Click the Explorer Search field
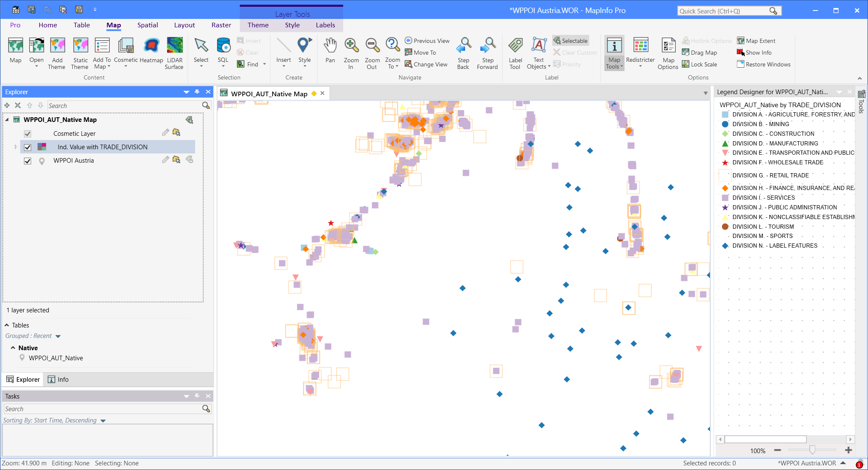 point(124,106)
